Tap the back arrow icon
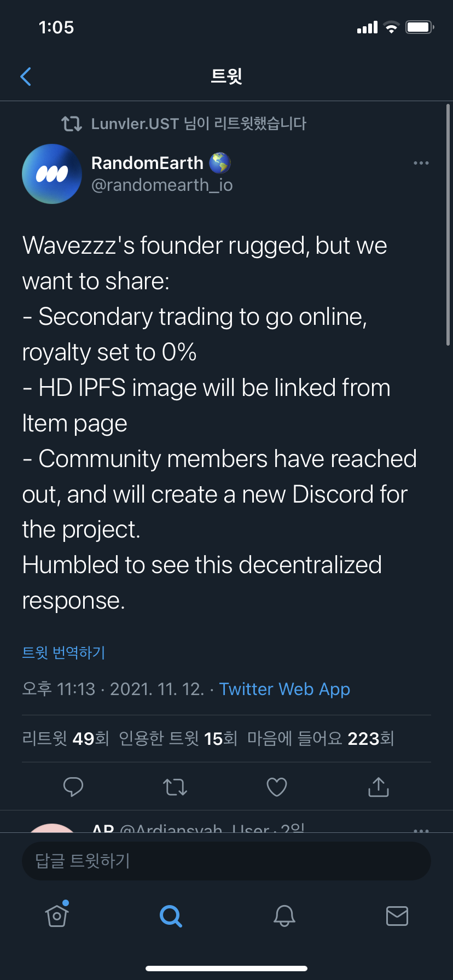453x980 pixels. click(25, 77)
